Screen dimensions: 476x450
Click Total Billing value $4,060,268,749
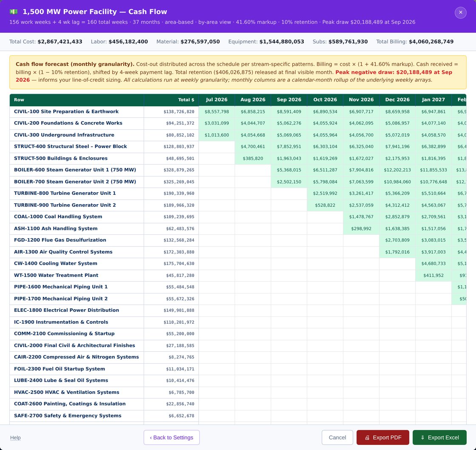(431, 42)
